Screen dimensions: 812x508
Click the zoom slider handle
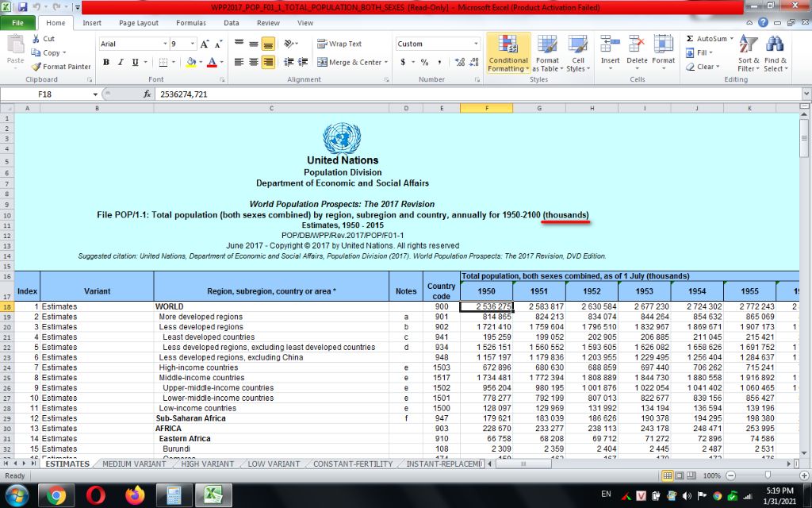768,475
